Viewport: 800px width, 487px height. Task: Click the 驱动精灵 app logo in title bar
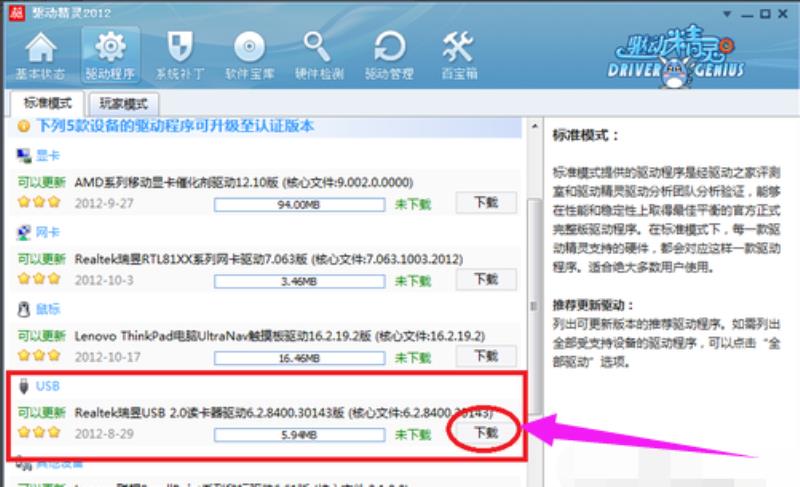point(17,12)
